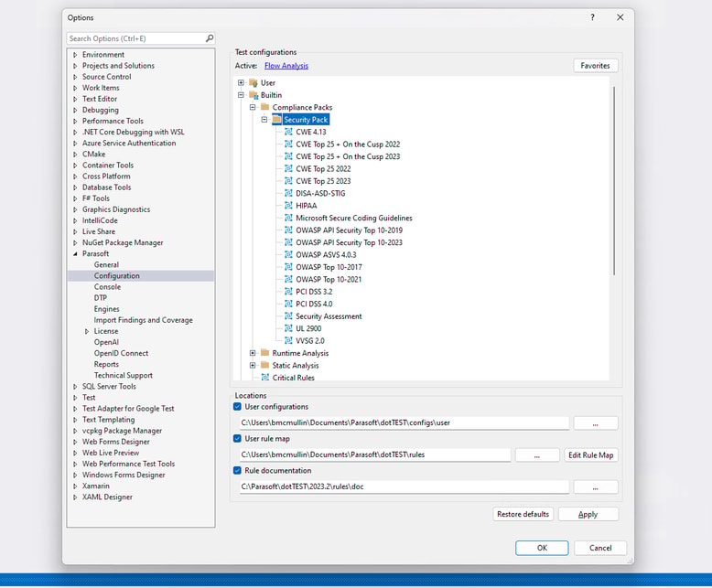Click the Security Assessment configuration icon
The image size is (712, 588).
tap(288, 315)
